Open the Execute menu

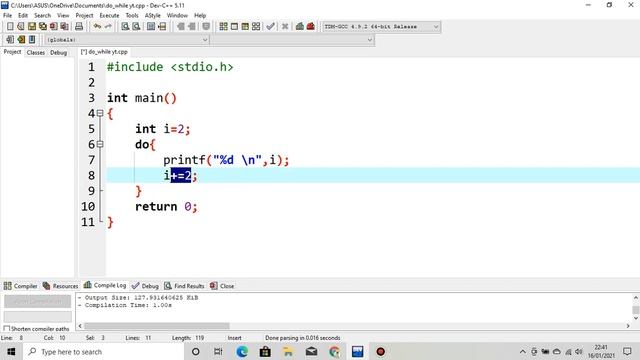pyautogui.click(x=109, y=16)
